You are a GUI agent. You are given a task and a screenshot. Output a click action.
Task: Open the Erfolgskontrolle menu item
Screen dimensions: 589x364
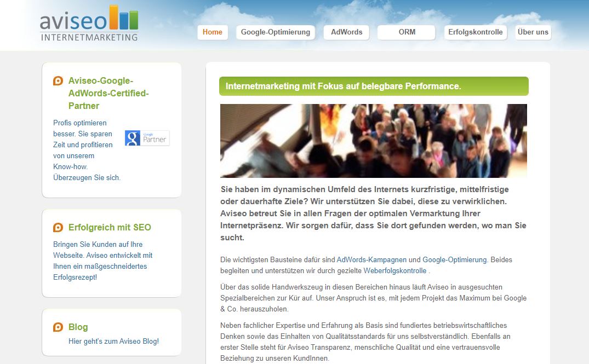pyautogui.click(x=475, y=32)
